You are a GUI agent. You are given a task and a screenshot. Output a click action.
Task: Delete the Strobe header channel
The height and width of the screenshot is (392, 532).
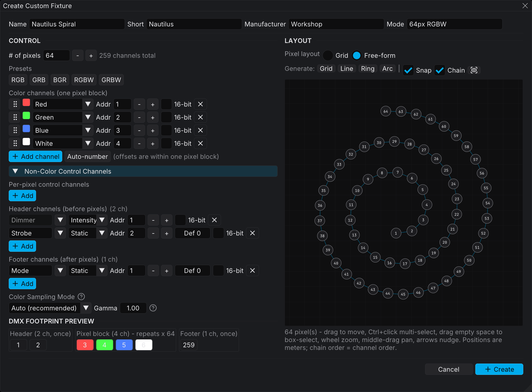tap(252, 233)
